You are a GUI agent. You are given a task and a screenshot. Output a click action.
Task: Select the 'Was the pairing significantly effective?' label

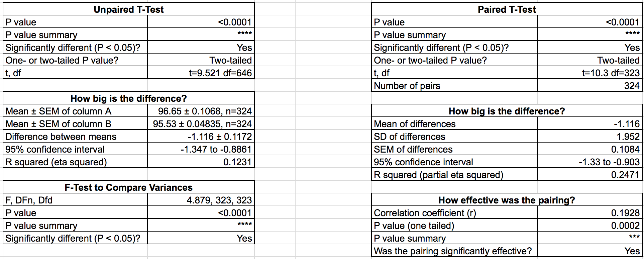point(453,251)
